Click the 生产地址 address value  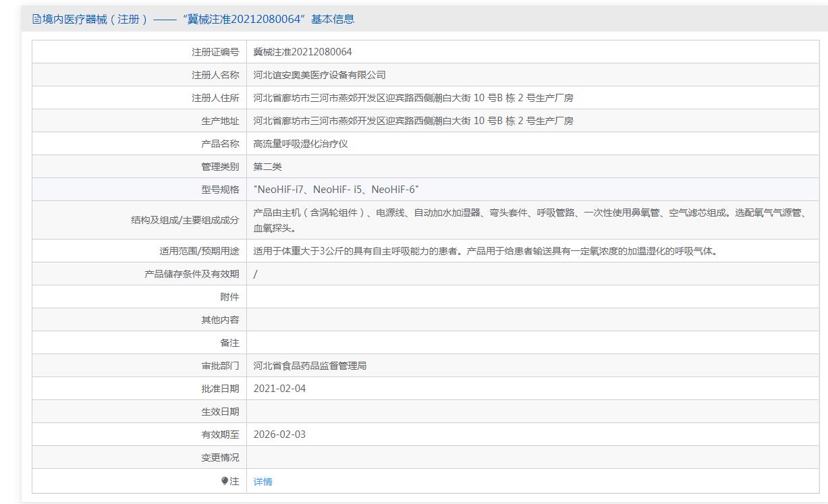[x=413, y=121]
